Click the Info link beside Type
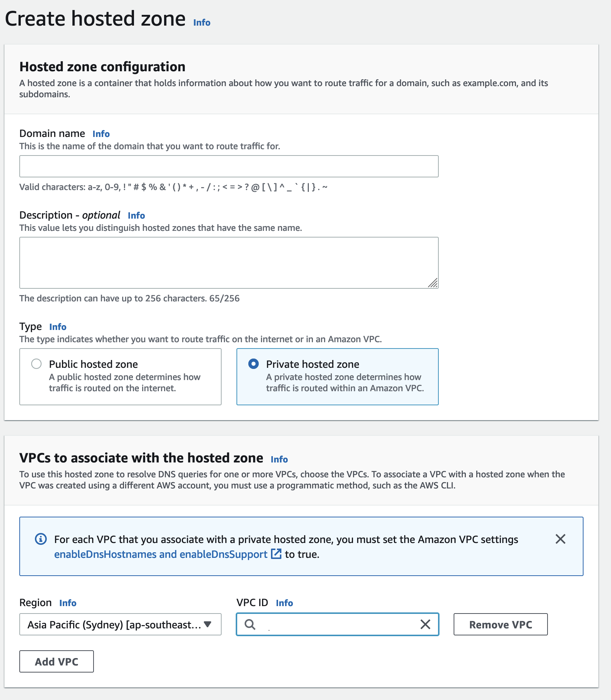This screenshot has height=700, width=611. (x=57, y=327)
